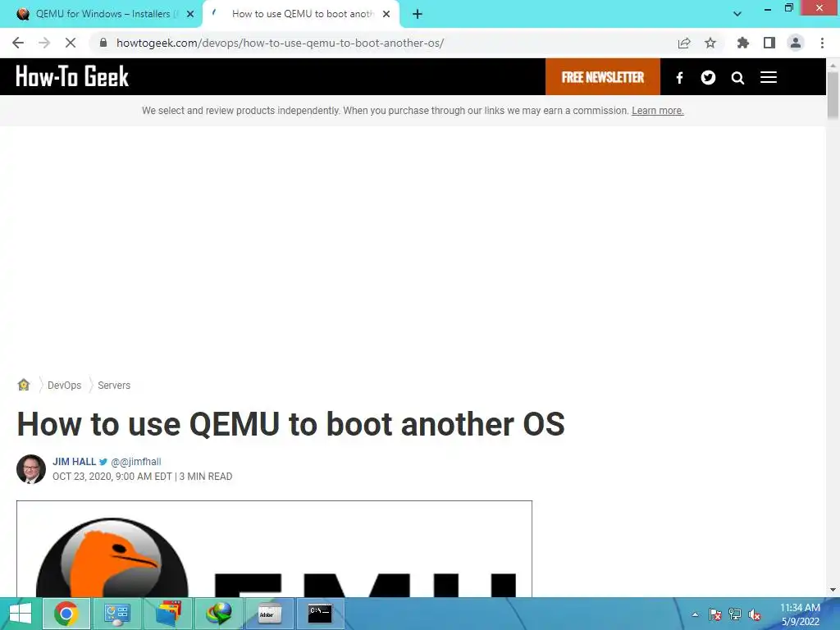Click the QEMU logo article image

[x=274, y=549]
